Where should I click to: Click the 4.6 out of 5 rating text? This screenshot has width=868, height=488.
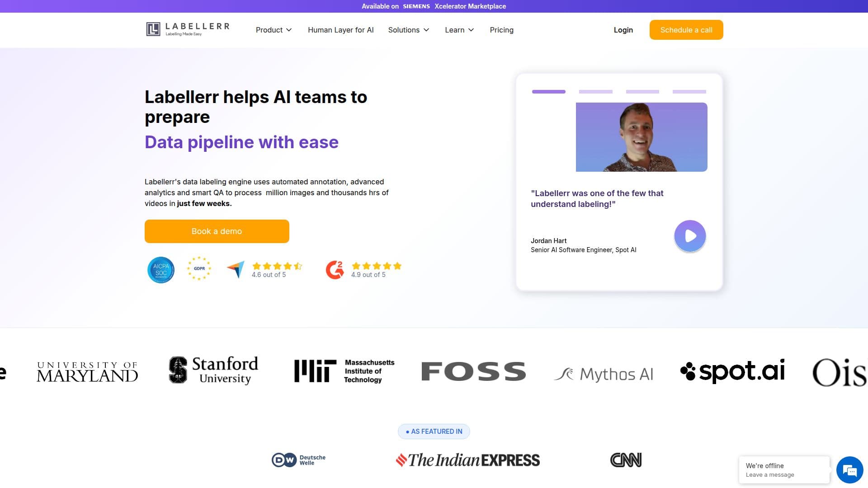click(269, 275)
